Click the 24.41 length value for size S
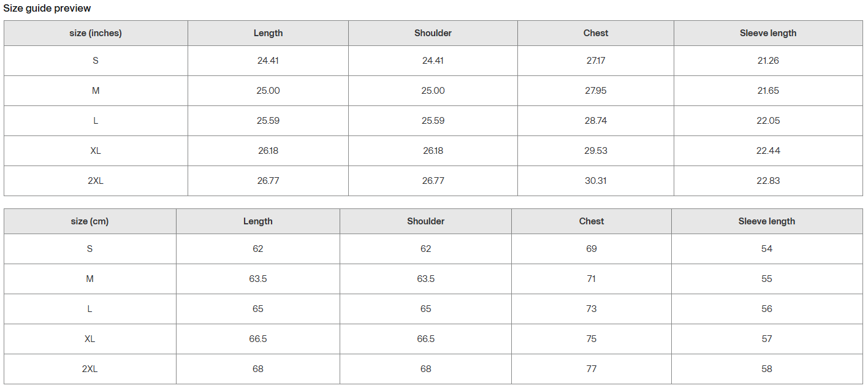 click(x=268, y=61)
